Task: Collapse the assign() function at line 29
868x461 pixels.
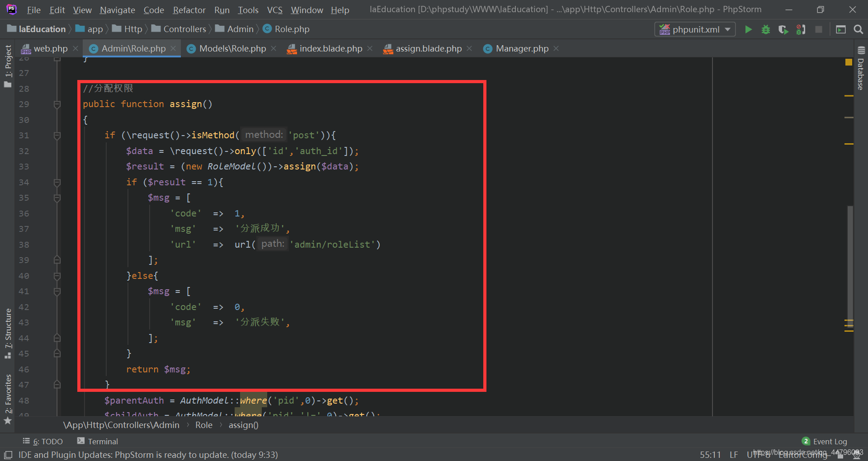Action: (x=57, y=104)
